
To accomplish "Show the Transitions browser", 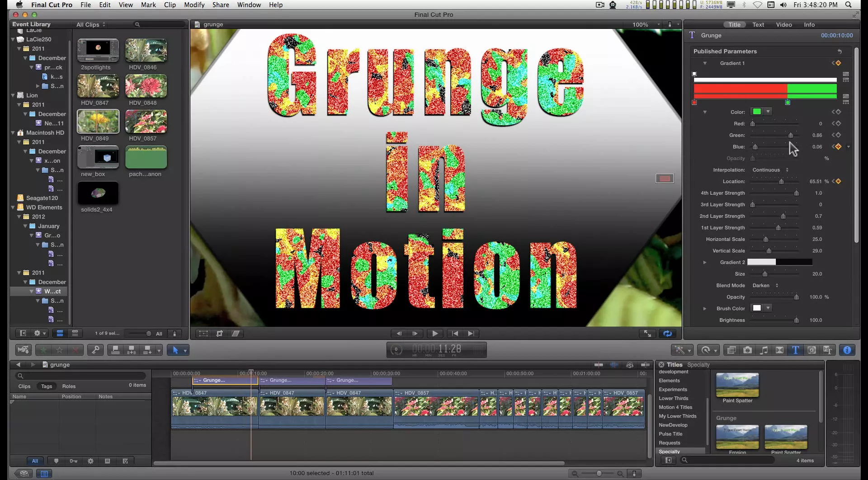I will point(779,350).
